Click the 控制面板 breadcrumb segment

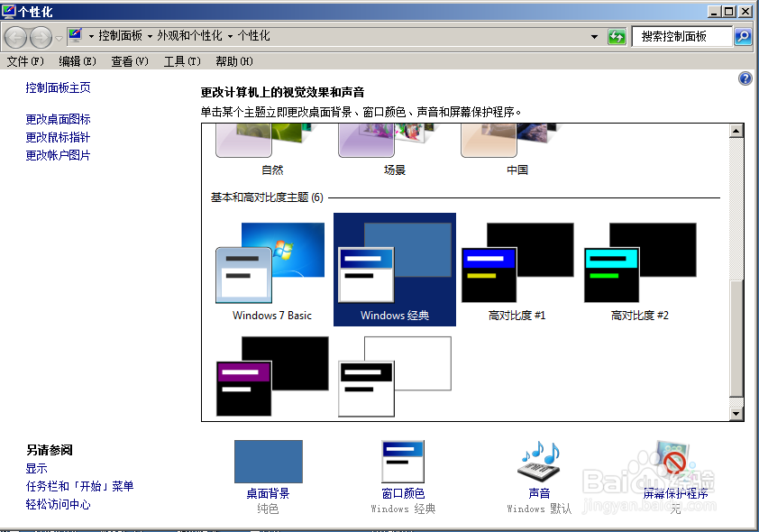(x=121, y=36)
